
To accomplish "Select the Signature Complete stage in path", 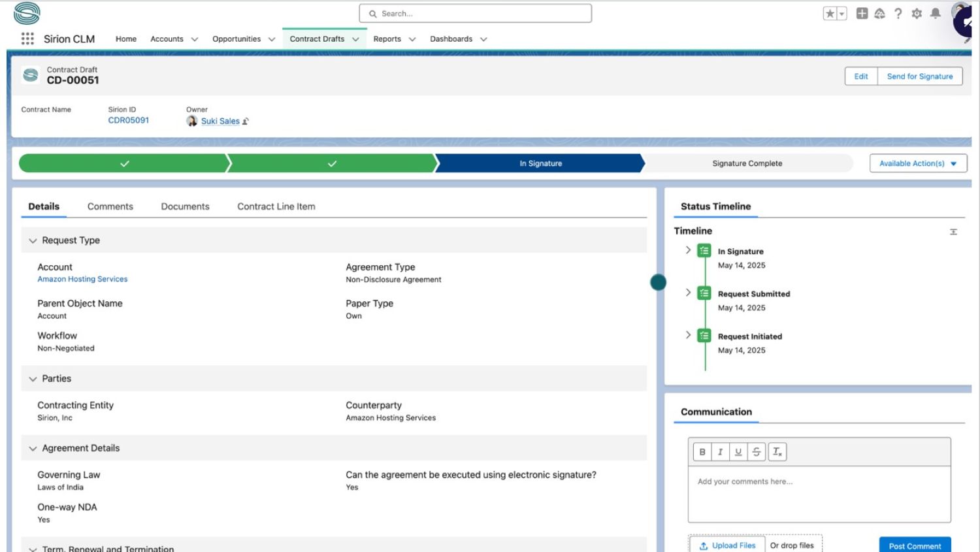I will point(747,163).
